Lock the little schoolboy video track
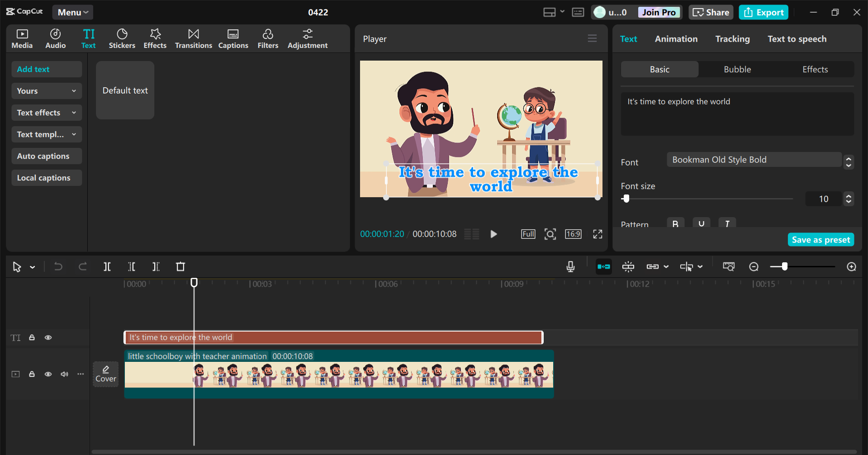 pyautogui.click(x=32, y=374)
